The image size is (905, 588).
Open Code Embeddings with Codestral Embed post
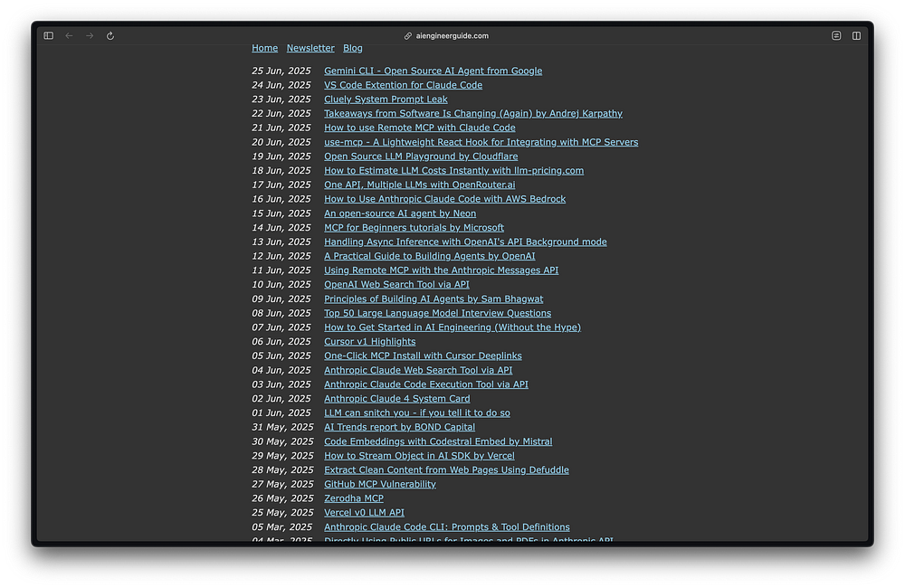438,441
